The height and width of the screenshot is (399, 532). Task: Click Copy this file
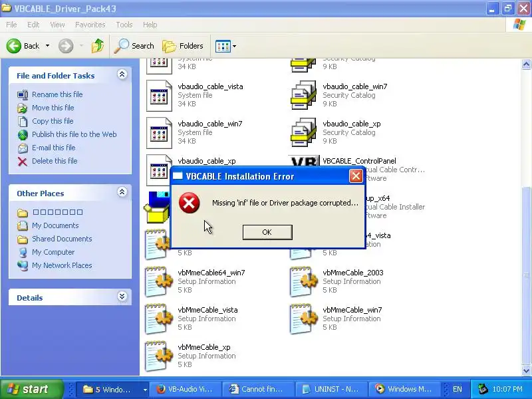pyautogui.click(x=53, y=121)
